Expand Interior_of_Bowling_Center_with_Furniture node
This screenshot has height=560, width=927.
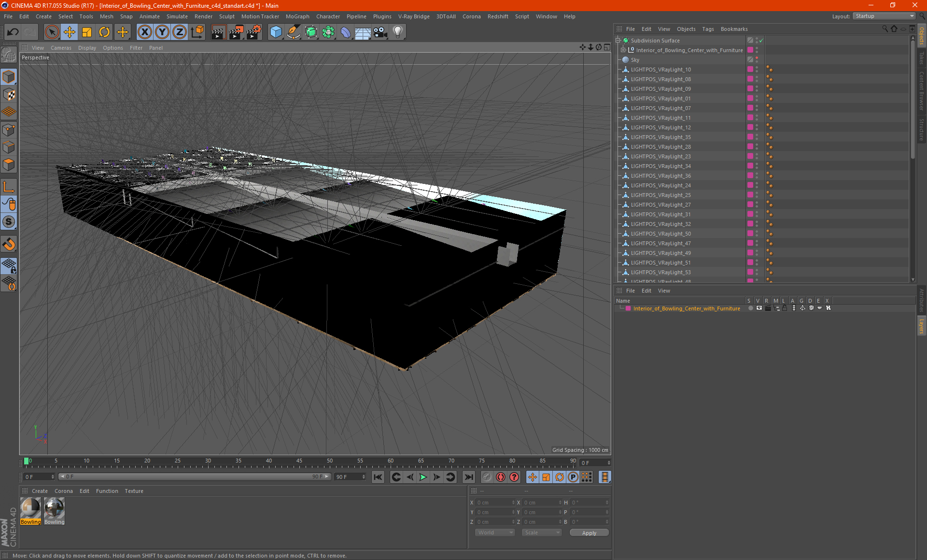(623, 50)
